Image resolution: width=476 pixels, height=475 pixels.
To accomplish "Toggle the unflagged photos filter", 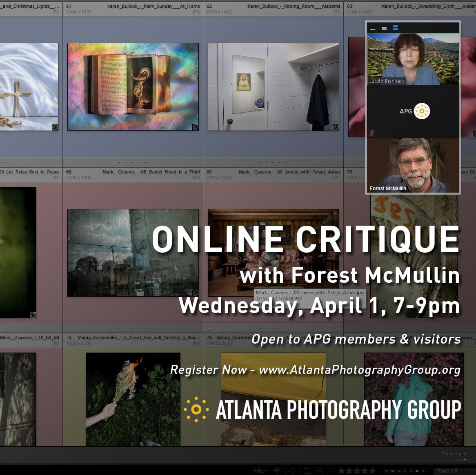I will coord(285,470).
